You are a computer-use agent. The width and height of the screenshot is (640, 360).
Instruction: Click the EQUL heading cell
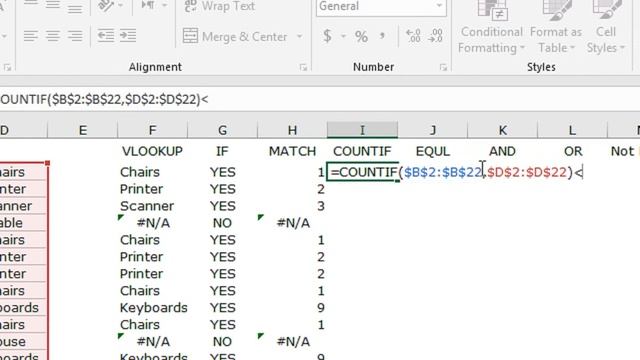[x=433, y=151]
